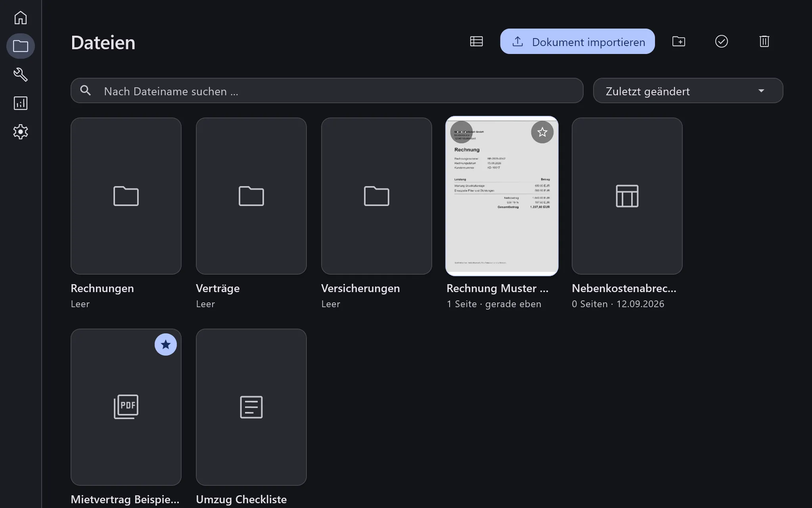This screenshot has height=508, width=812.
Task: Click the '0 Seiten · 12.09.2026' label
Action: coord(618,304)
